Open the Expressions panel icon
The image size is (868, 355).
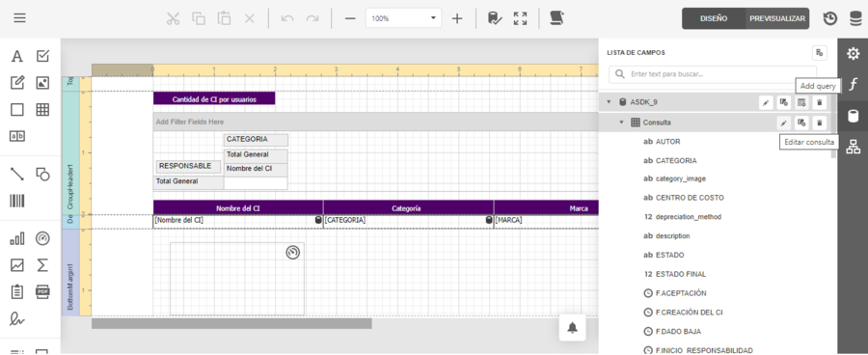click(x=854, y=85)
